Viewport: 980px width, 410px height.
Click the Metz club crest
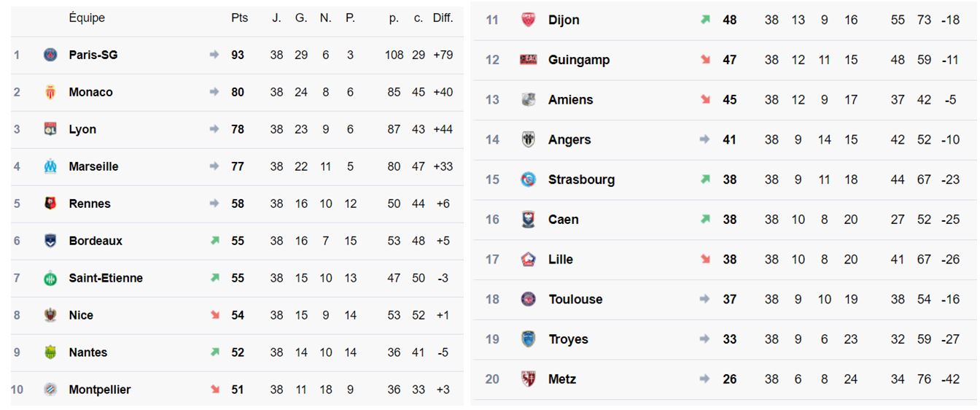[529, 379]
